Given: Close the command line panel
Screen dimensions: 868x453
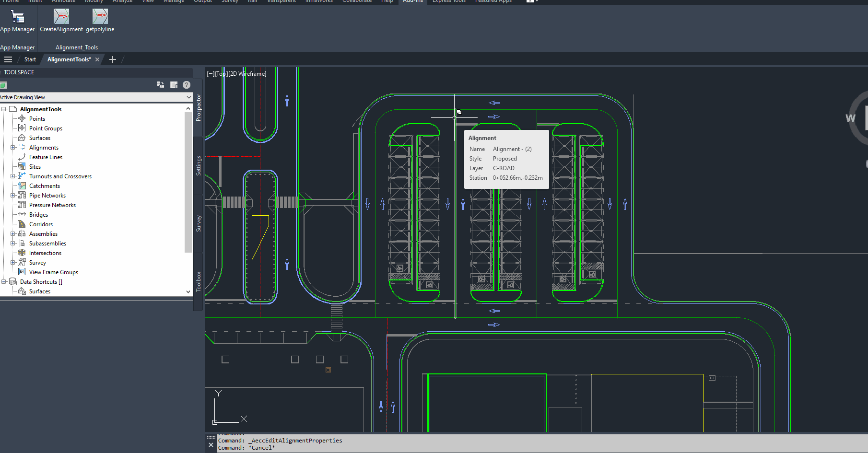Looking at the screenshot, I should pyautogui.click(x=211, y=445).
